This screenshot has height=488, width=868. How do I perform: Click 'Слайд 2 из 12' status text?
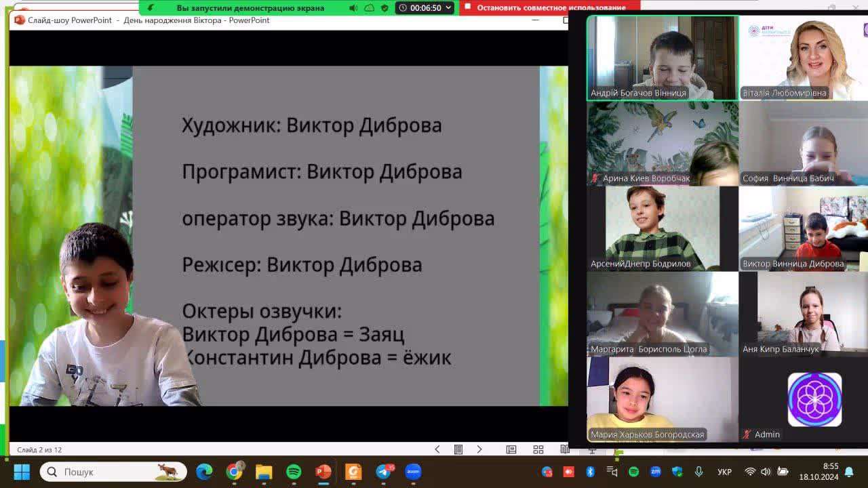(39, 449)
